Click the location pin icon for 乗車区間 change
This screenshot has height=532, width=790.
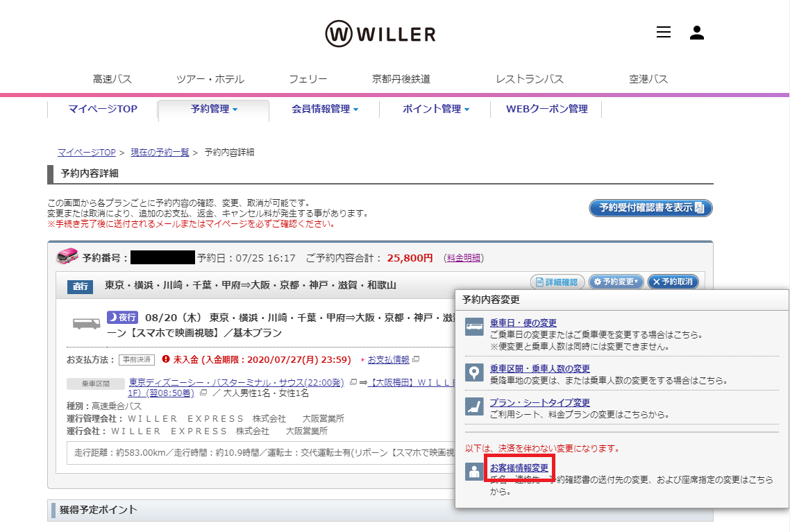[x=474, y=373]
